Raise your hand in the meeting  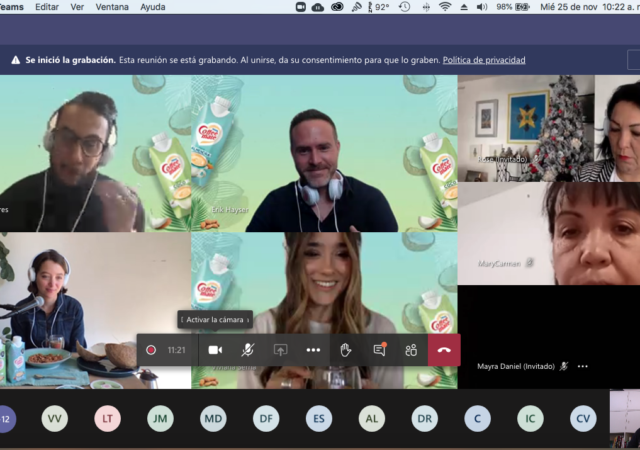click(x=346, y=350)
